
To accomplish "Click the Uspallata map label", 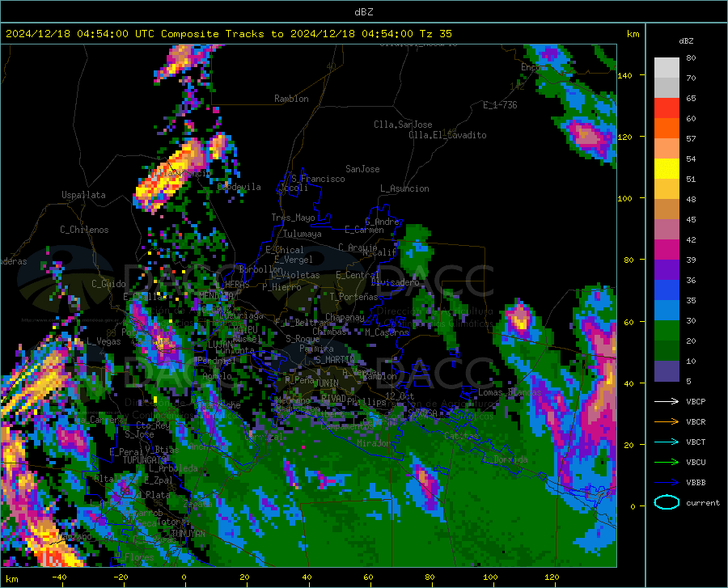I will pos(83,195).
